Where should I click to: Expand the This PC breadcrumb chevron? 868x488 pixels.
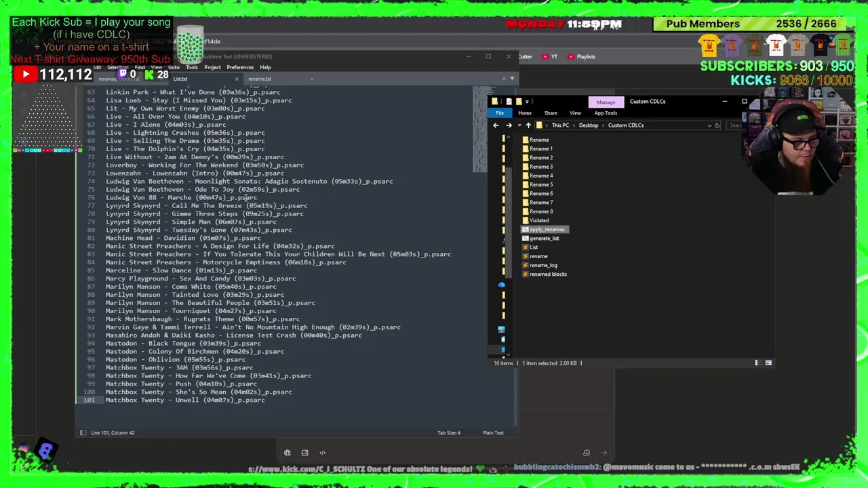point(574,125)
